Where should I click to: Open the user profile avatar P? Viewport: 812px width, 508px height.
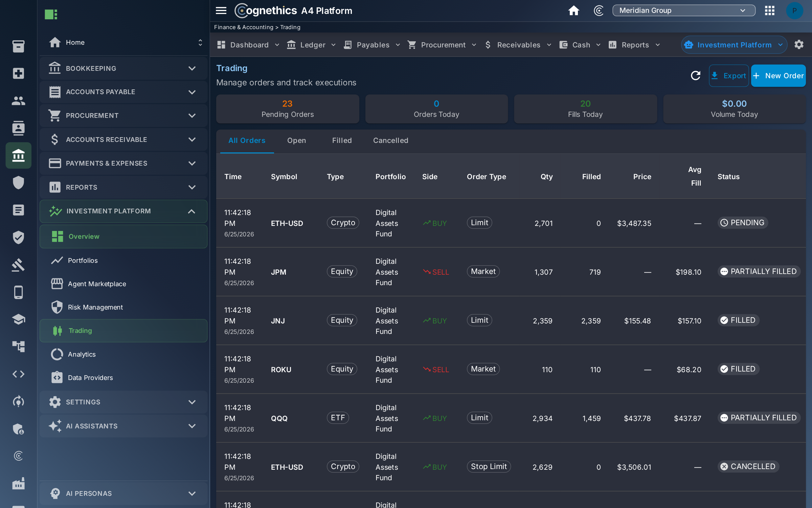pos(794,10)
